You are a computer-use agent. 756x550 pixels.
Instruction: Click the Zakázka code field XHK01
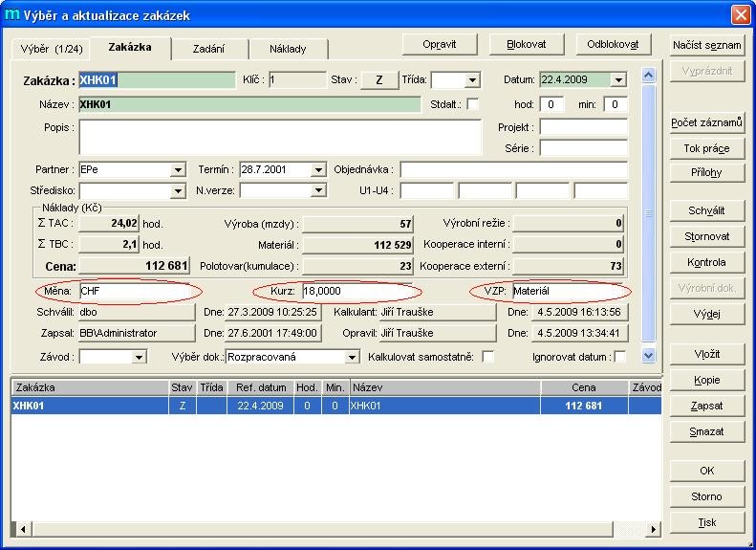pos(157,80)
